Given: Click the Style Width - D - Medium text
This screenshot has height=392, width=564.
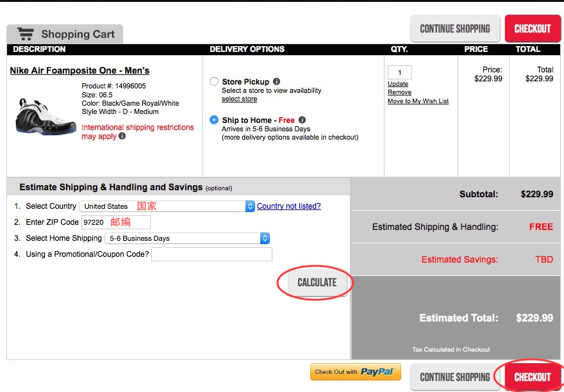Looking at the screenshot, I should point(120,111).
